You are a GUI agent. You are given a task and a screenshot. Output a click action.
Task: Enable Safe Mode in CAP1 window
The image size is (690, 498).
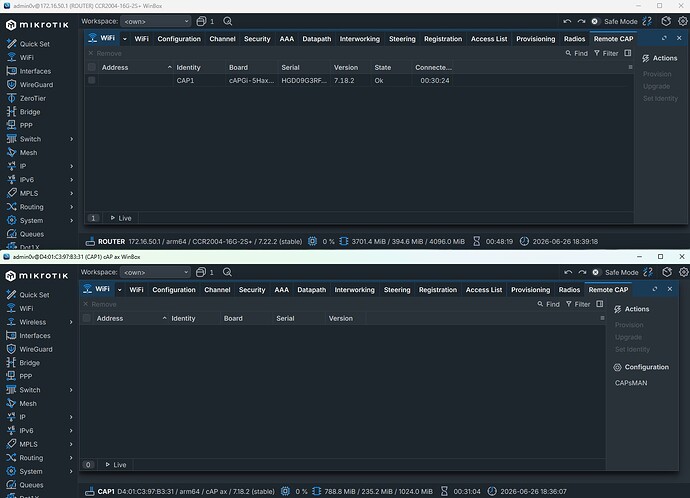616,272
